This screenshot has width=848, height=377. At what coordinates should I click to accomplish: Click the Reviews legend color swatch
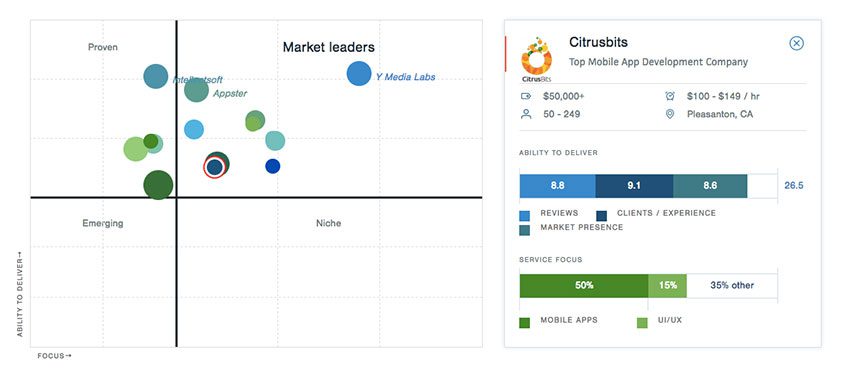pyautogui.click(x=525, y=216)
